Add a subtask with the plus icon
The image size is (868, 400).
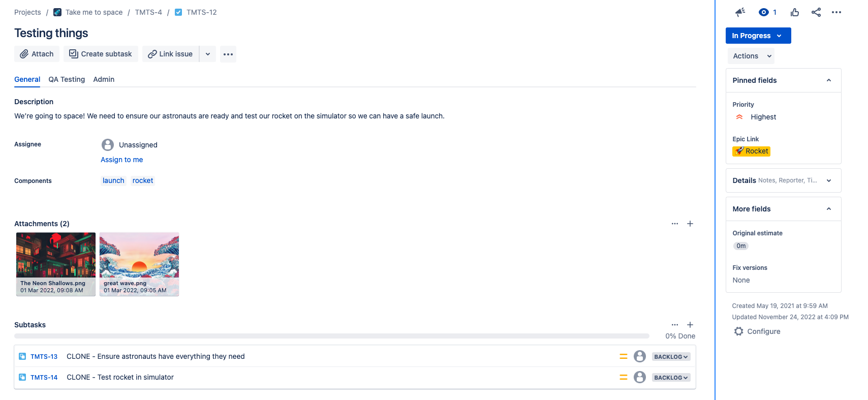coord(690,325)
